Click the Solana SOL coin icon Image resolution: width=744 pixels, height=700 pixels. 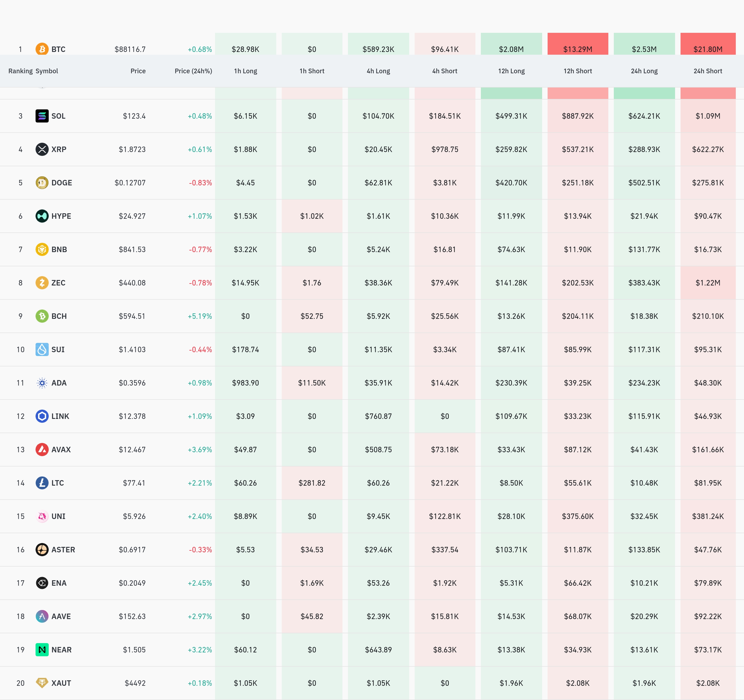click(42, 116)
